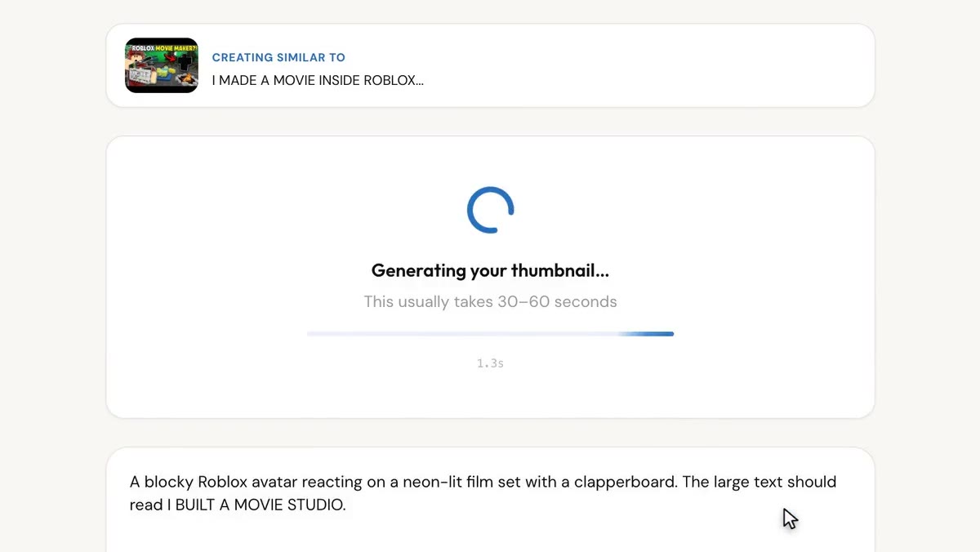980x552 pixels.
Task: Focus the thumbnail prompt text field
Action: tap(490, 500)
